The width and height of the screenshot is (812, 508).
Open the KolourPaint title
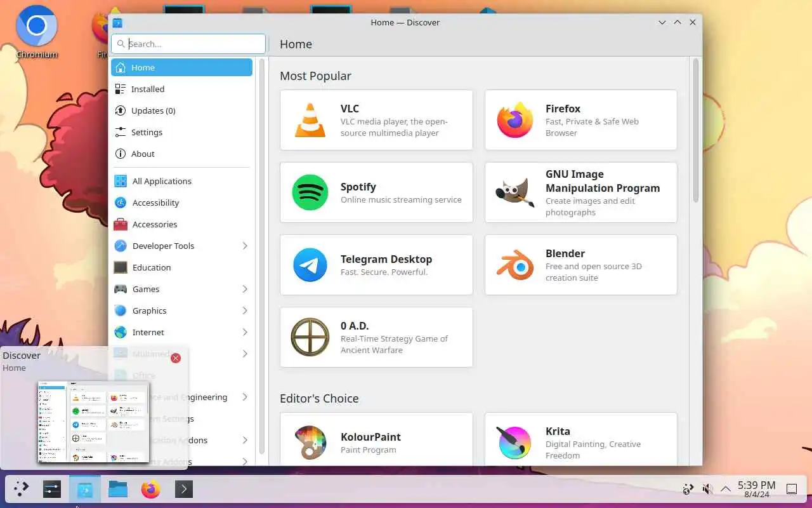(370, 437)
